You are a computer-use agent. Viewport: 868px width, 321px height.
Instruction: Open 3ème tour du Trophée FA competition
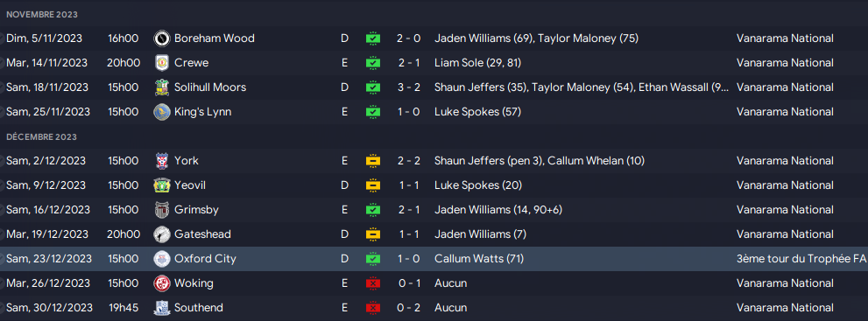(801, 259)
